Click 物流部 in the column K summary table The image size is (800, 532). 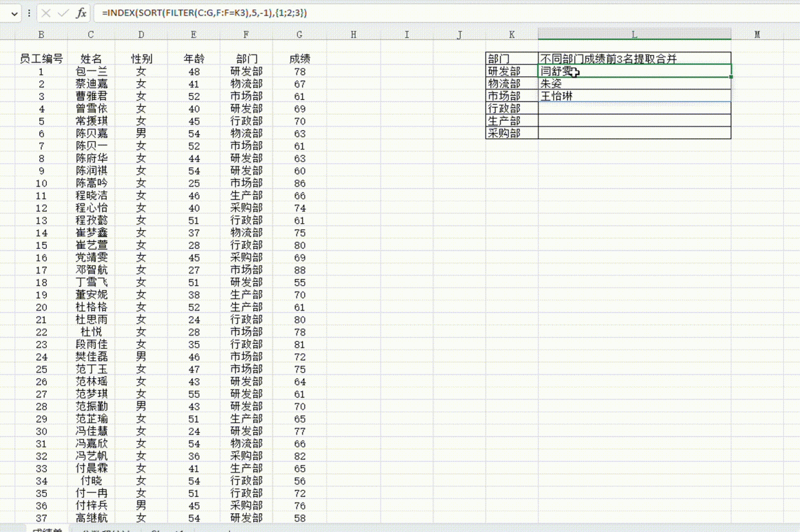512,84
